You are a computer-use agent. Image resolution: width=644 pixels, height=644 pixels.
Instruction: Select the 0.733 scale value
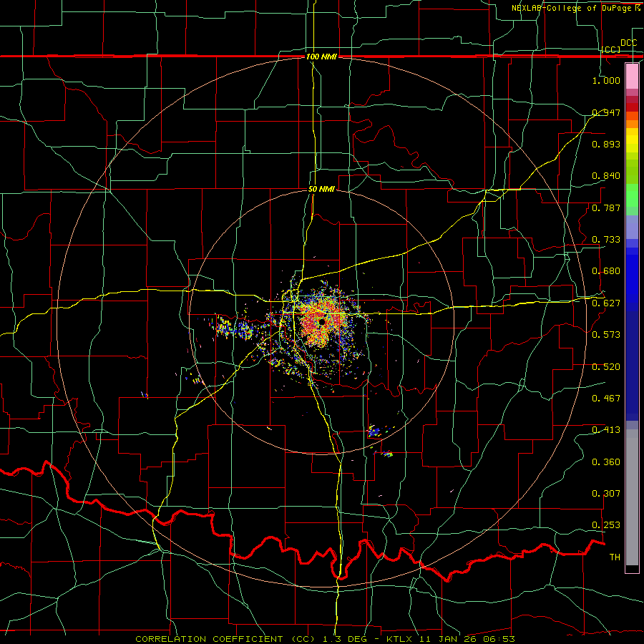[606, 240]
